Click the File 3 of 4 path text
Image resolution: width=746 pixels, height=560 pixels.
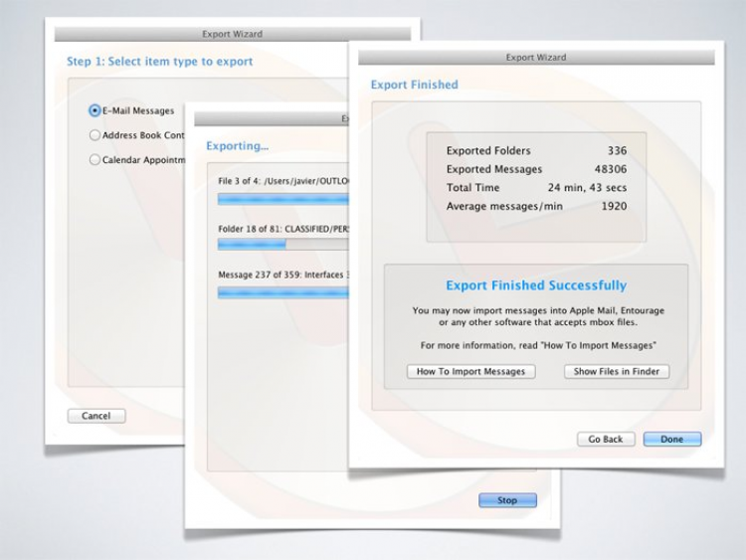(x=283, y=181)
